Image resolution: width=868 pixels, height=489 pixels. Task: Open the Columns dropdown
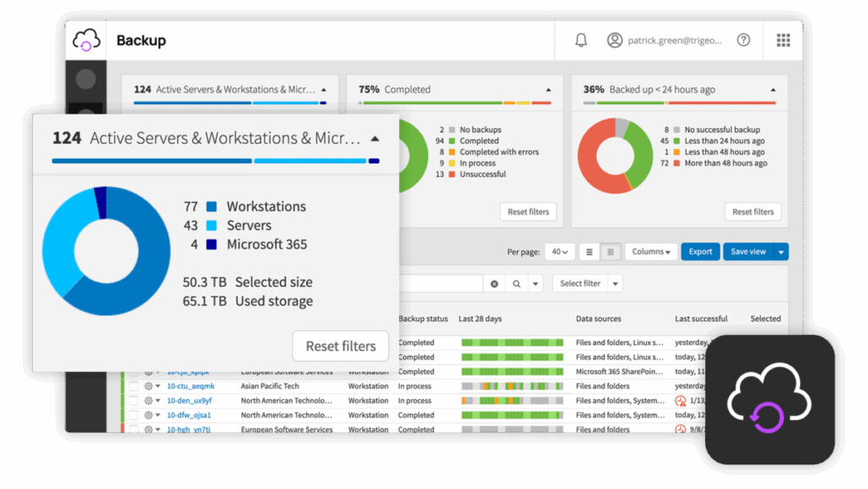[x=651, y=252]
